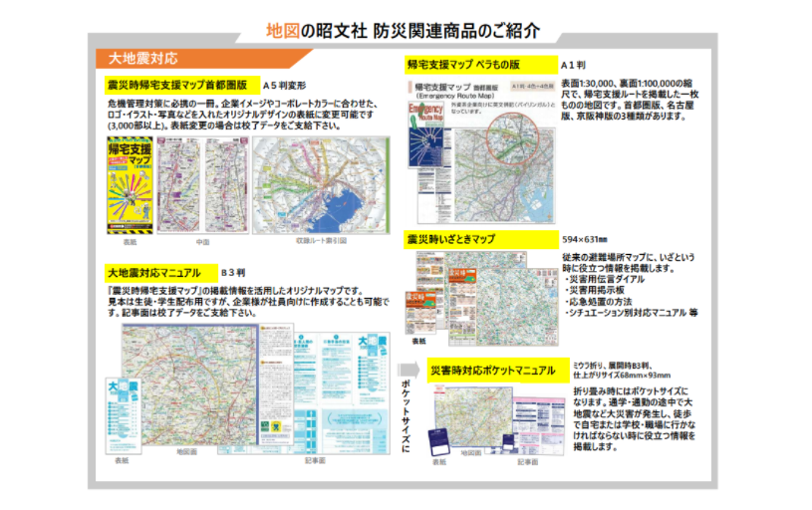Click the 収録ルート索引図 route index map

(x=321, y=185)
